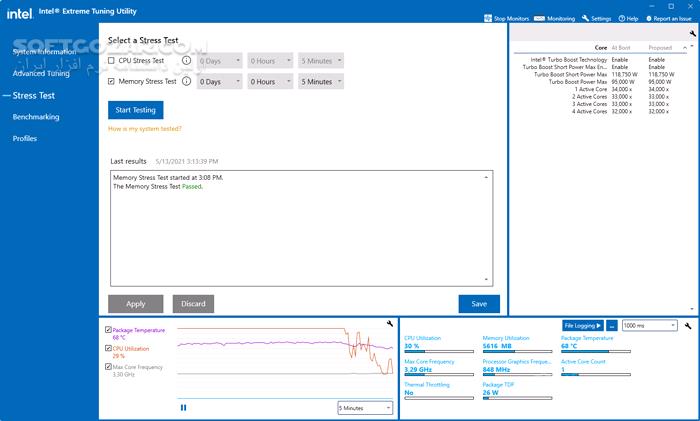Select the 1 Active Core row
Image resolution: width=700 pixels, height=421 pixels.
(600, 89)
